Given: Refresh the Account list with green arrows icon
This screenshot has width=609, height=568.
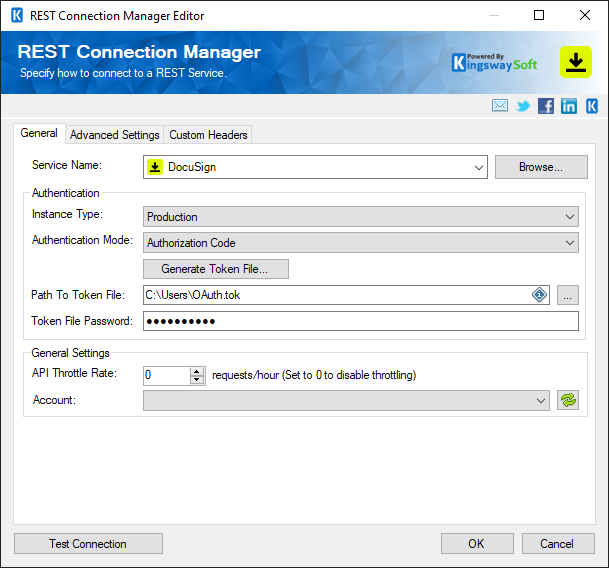Looking at the screenshot, I should (x=568, y=400).
